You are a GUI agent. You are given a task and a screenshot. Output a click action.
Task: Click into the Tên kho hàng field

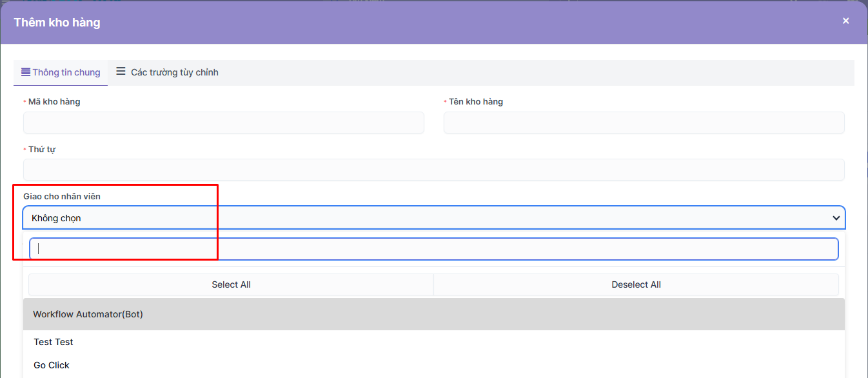pyautogui.click(x=644, y=123)
